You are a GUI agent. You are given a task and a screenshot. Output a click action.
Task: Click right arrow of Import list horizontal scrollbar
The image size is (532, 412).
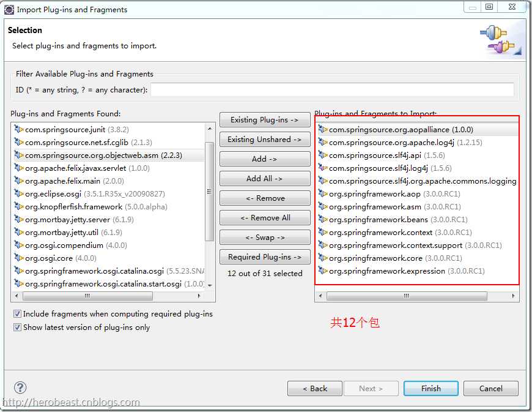tap(513, 296)
